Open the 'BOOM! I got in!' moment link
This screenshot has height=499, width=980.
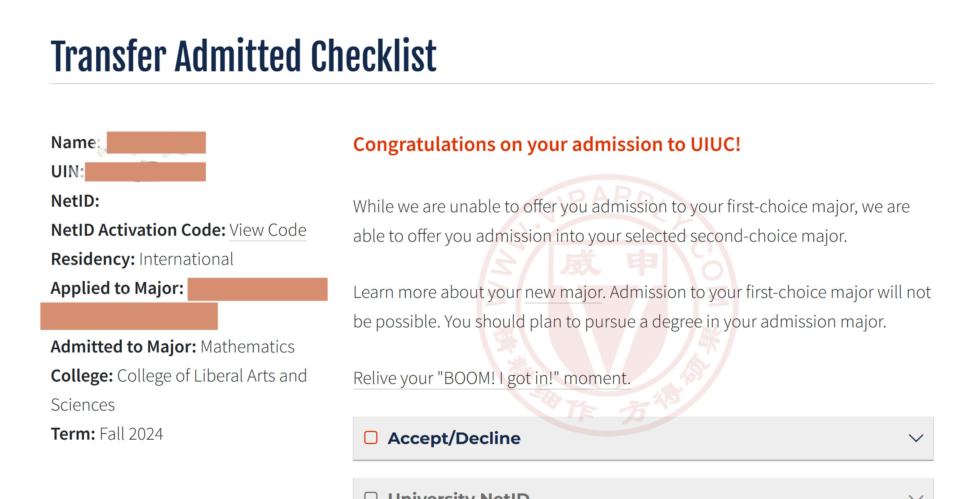(x=492, y=378)
